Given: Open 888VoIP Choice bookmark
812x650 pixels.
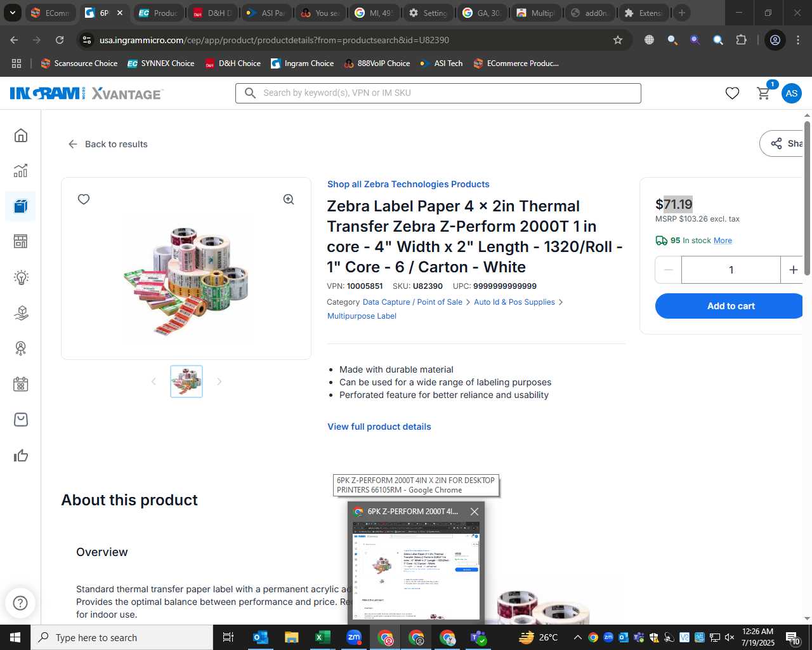Looking at the screenshot, I should (377, 63).
